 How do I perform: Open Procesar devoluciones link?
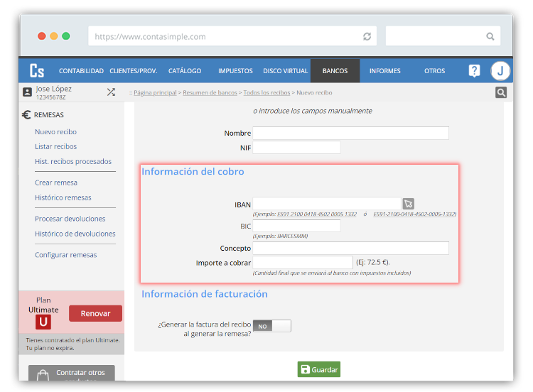click(70, 219)
